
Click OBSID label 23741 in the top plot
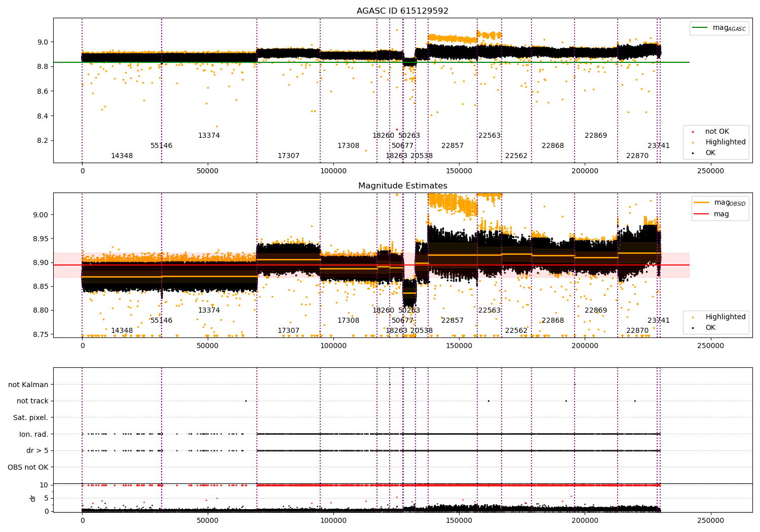point(659,146)
